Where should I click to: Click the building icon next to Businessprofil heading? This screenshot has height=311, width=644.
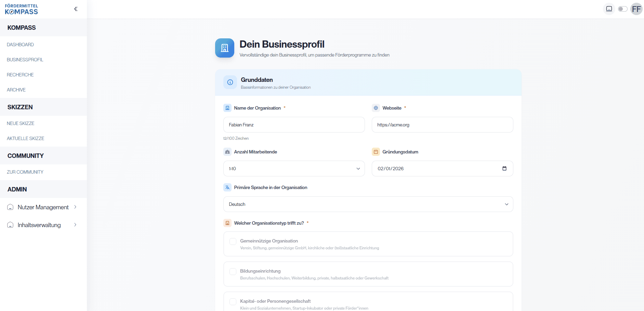(224, 48)
